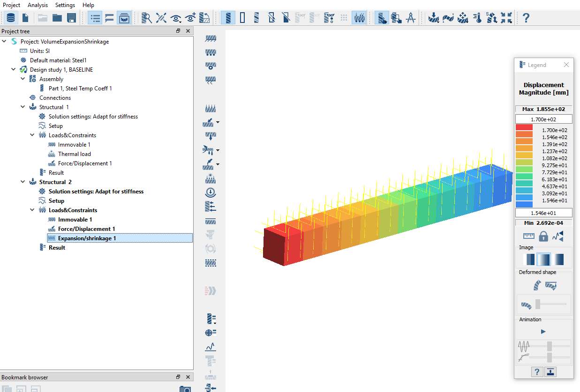Select Thermal load in project tree
This screenshot has height=392, width=580.
(x=74, y=154)
